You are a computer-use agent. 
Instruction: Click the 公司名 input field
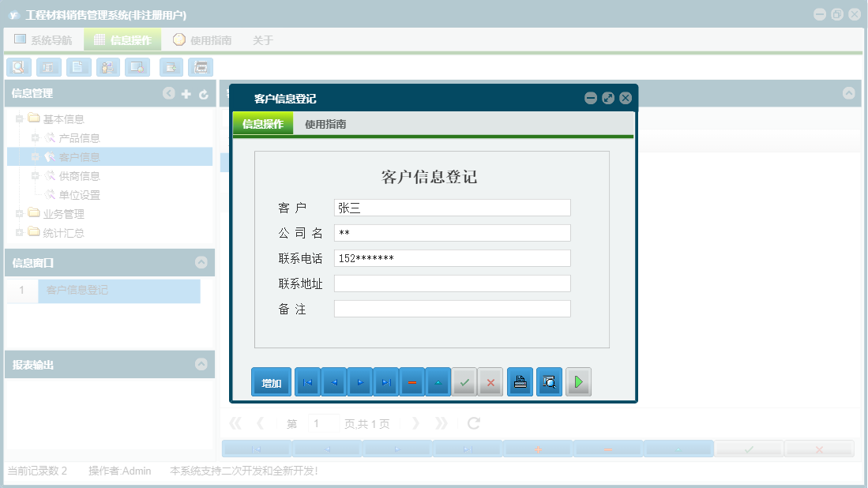[453, 233]
